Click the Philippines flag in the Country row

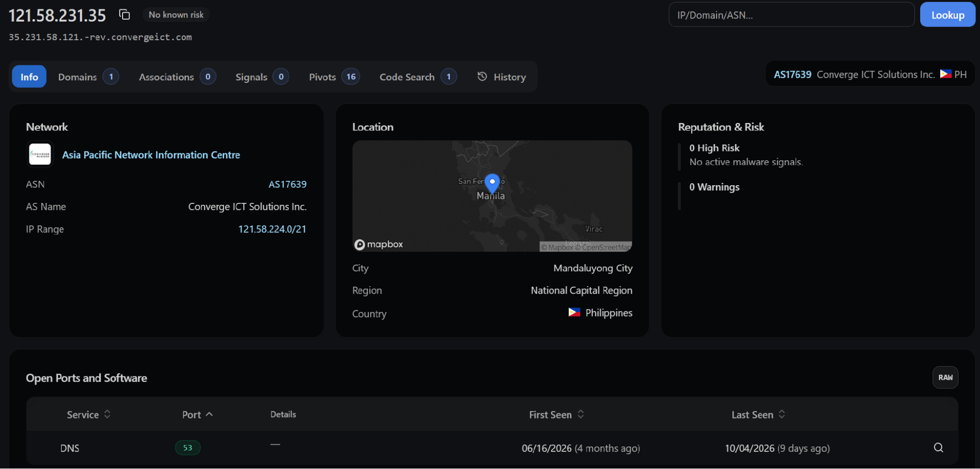tap(574, 312)
